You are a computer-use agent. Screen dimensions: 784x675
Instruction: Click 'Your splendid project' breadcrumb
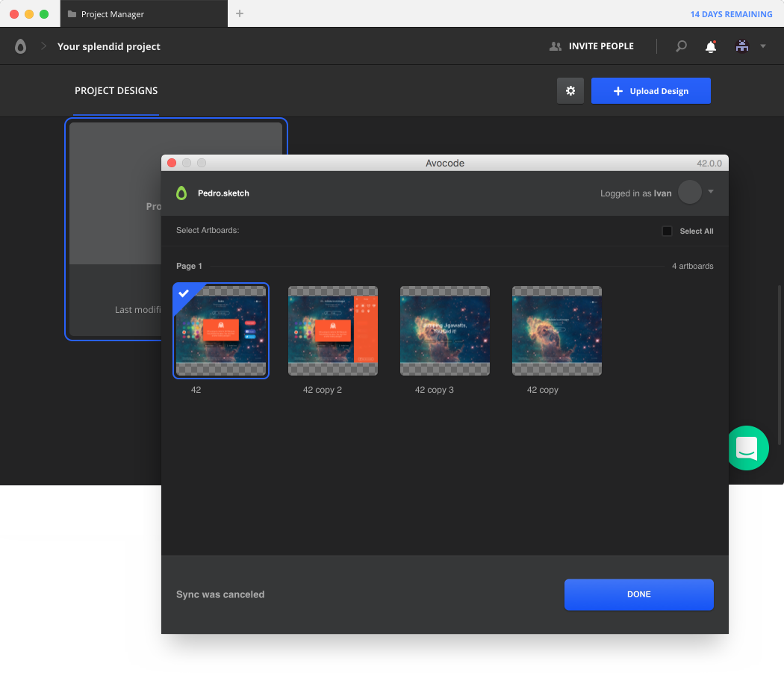pyautogui.click(x=108, y=46)
